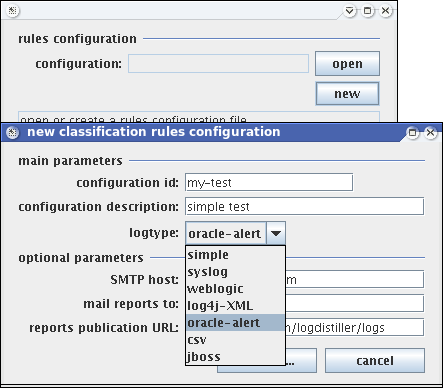Screen dimensions: 443x388
Task: Choose csv from the logtype dropdown list
Action: click(x=235, y=340)
